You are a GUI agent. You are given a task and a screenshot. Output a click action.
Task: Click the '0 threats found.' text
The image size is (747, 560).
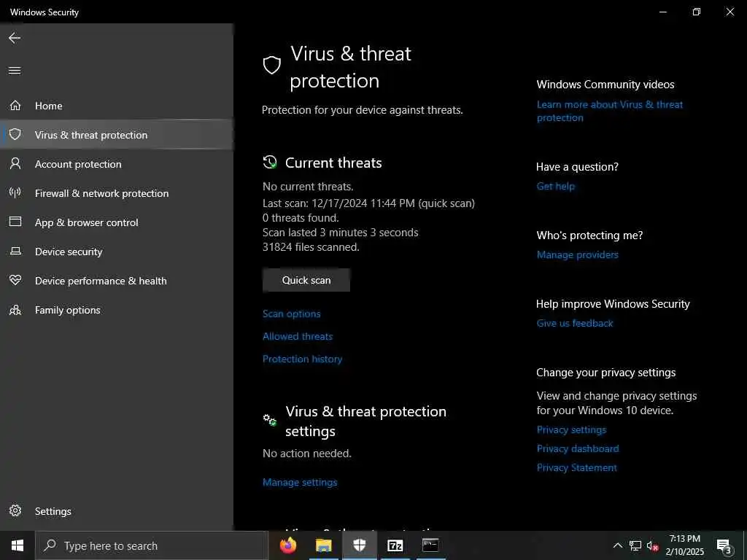(x=301, y=218)
